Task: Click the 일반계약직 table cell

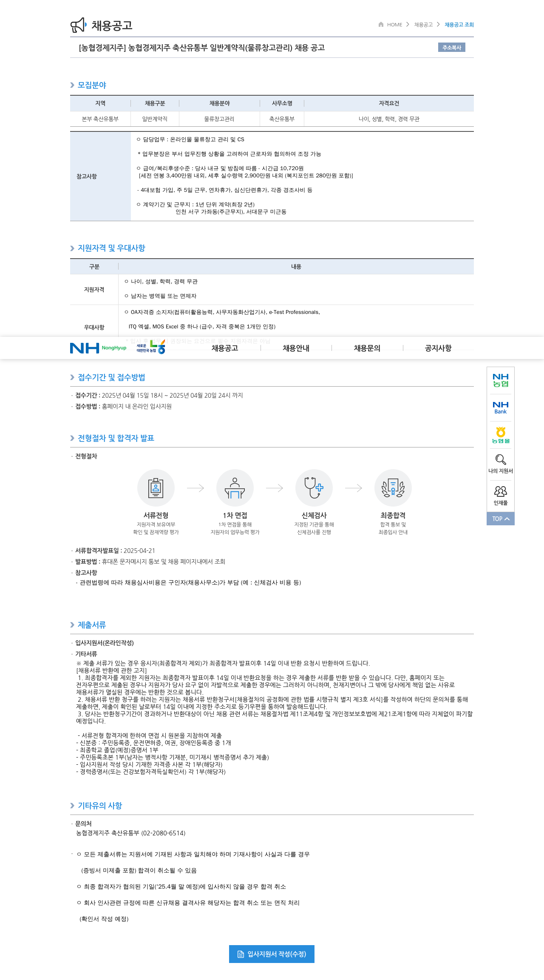Action: (x=155, y=119)
